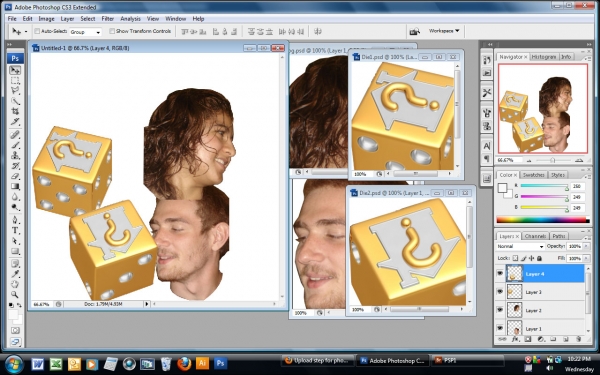The width and height of the screenshot is (600, 375).
Task: Switch to the Channels tab
Action: pyautogui.click(x=535, y=236)
